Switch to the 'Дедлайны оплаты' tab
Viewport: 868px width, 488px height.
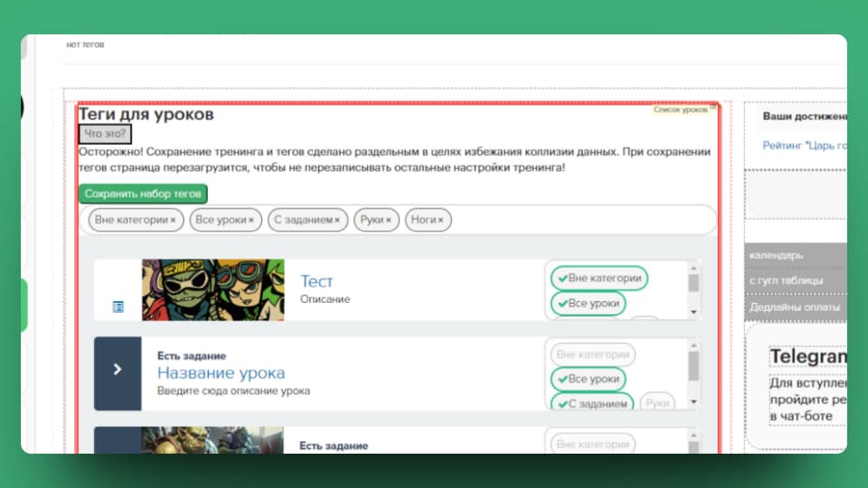point(795,307)
